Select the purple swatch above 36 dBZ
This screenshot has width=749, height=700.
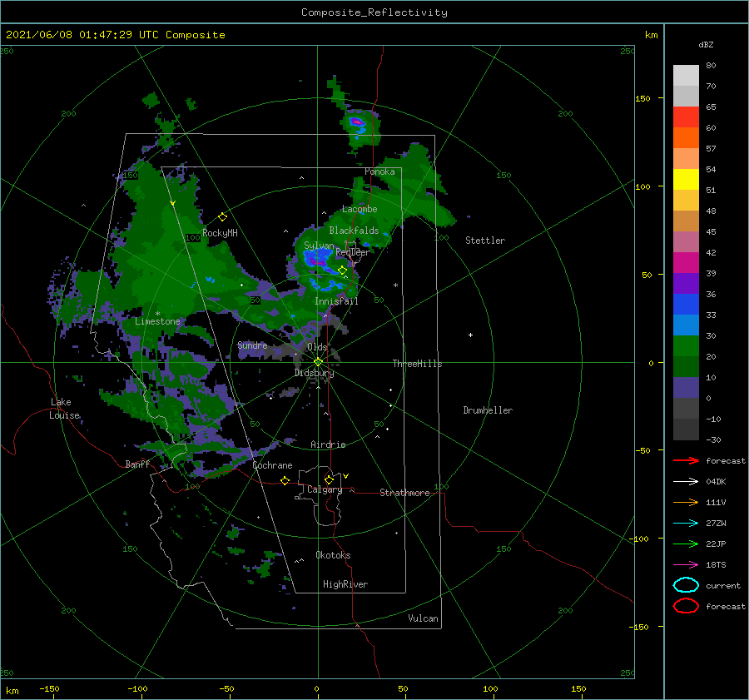pyautogui.click(x=686, y=283)
